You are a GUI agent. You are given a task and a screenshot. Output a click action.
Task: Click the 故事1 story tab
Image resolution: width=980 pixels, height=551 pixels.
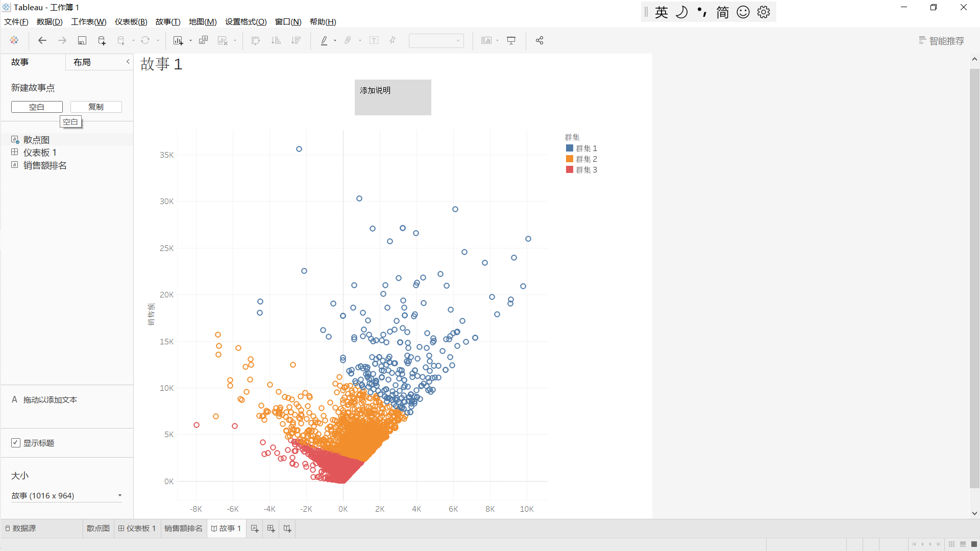pos(228,528)
